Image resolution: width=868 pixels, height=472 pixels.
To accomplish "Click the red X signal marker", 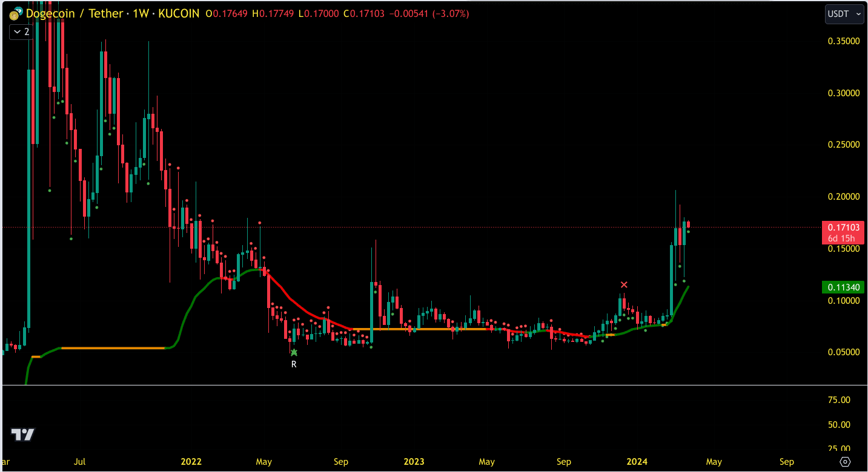I will point(624,284).
